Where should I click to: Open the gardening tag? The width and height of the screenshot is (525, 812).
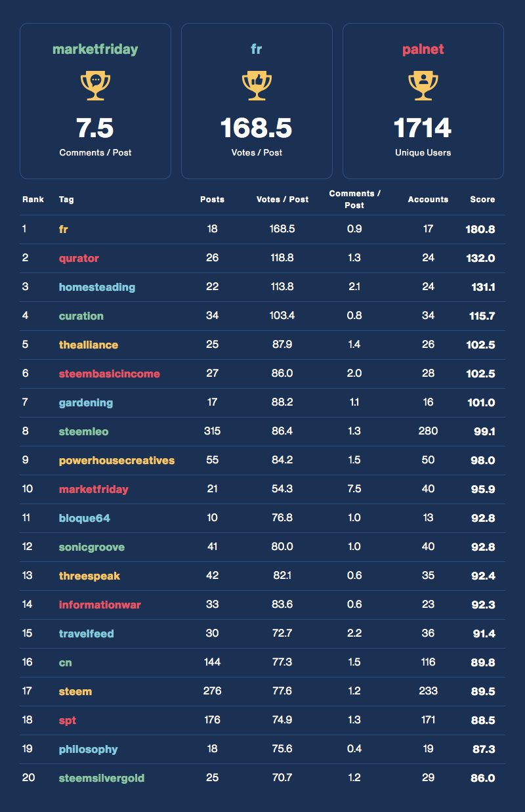pos(86,402)
